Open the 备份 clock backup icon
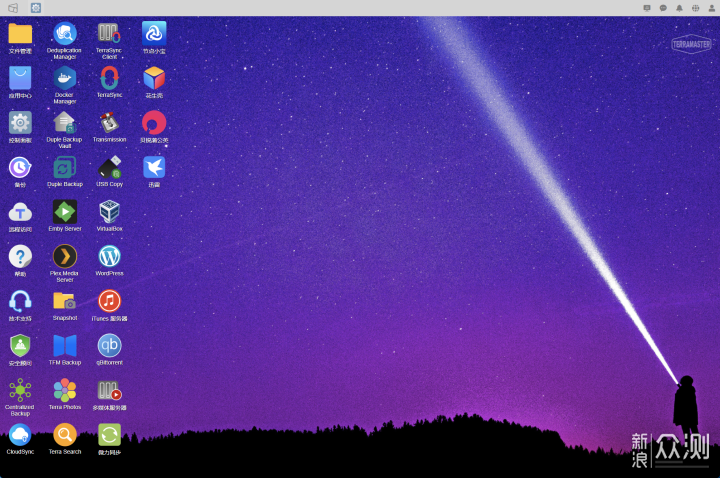 click(20, 167)
